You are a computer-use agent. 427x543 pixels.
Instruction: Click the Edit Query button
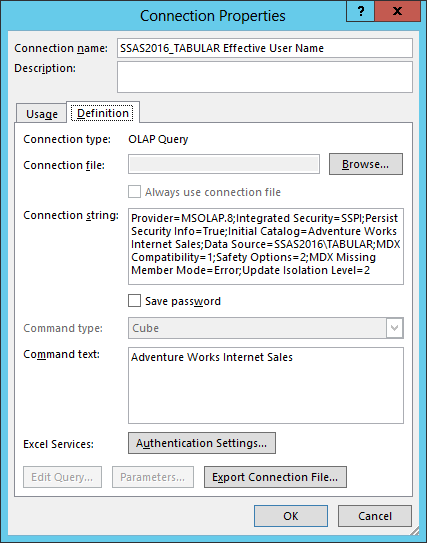pos(62,477)
